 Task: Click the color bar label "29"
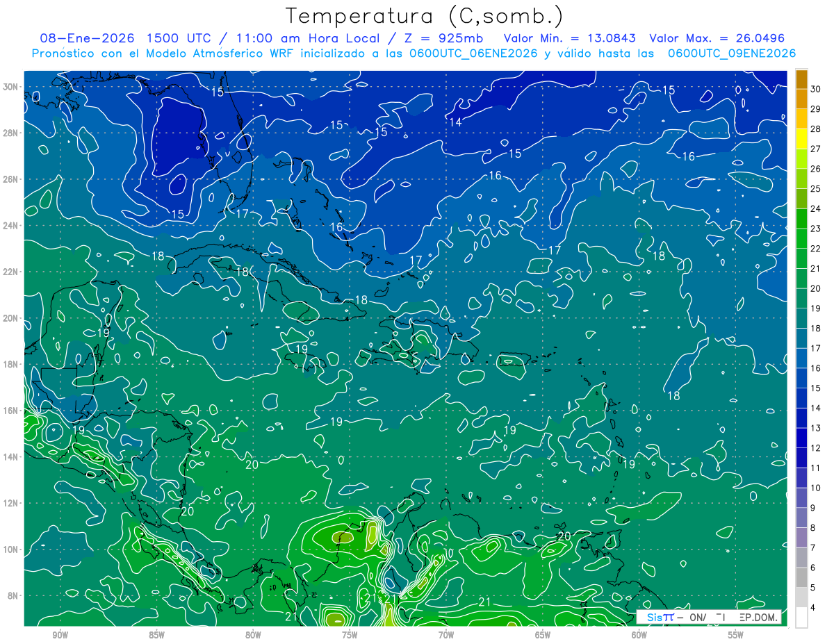click(816, 108)
